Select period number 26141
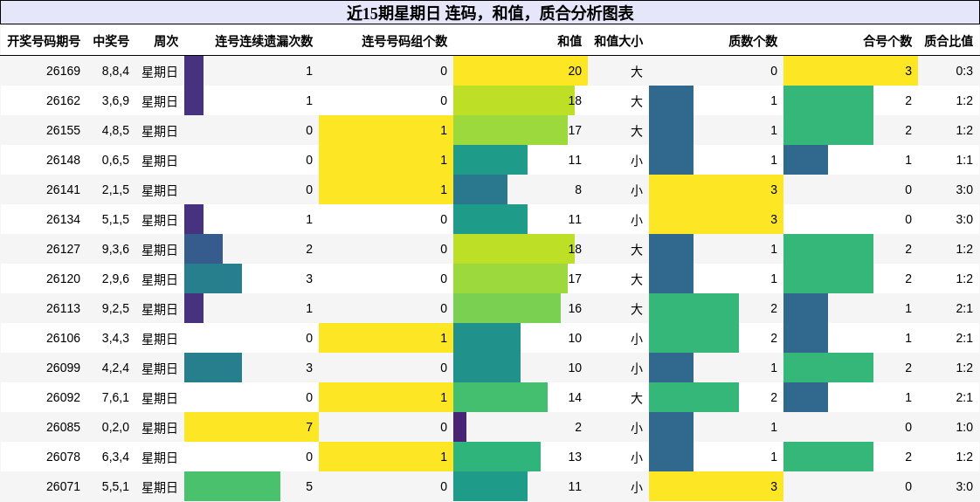 [63, 189]
